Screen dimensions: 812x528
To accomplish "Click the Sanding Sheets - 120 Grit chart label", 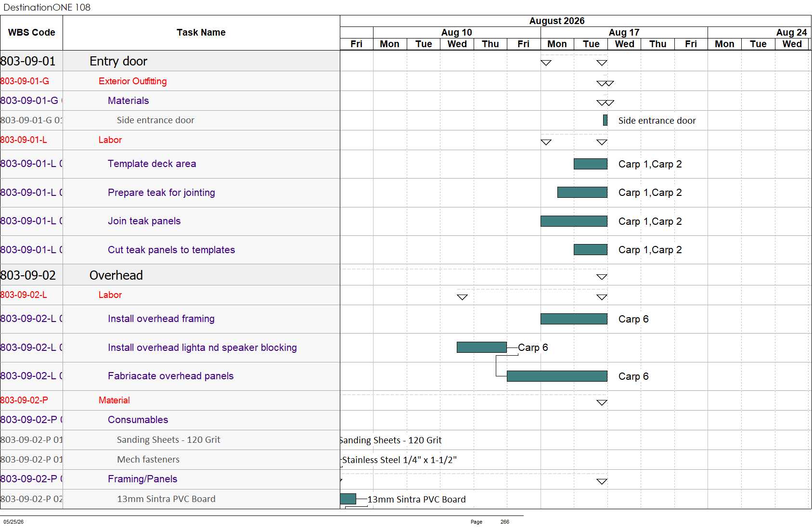I will 391,440.
